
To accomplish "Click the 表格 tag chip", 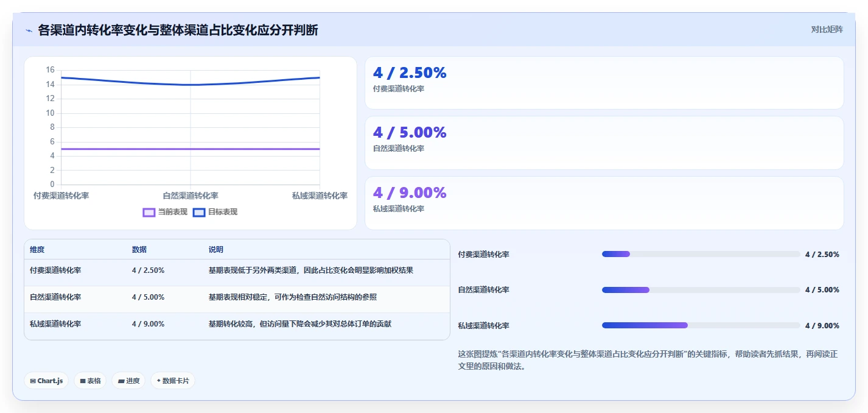I will pos(90,381).
